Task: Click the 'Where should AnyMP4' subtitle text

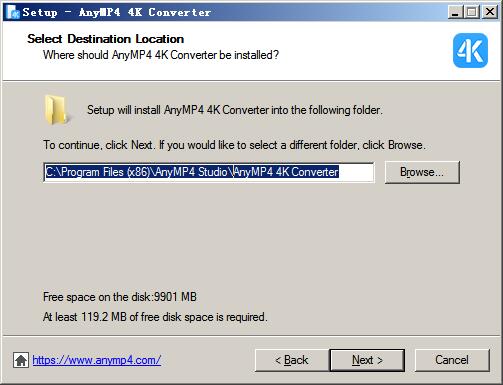Action: tap(161, 55)
